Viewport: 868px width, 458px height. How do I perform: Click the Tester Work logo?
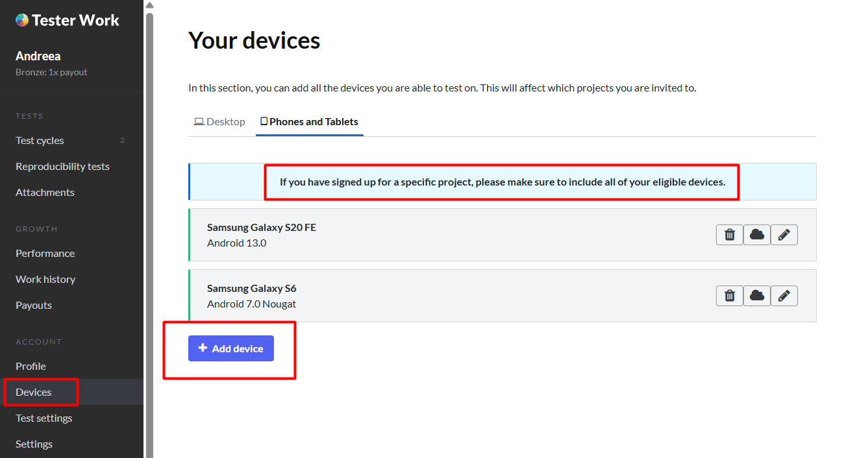[x=68, y=20]
